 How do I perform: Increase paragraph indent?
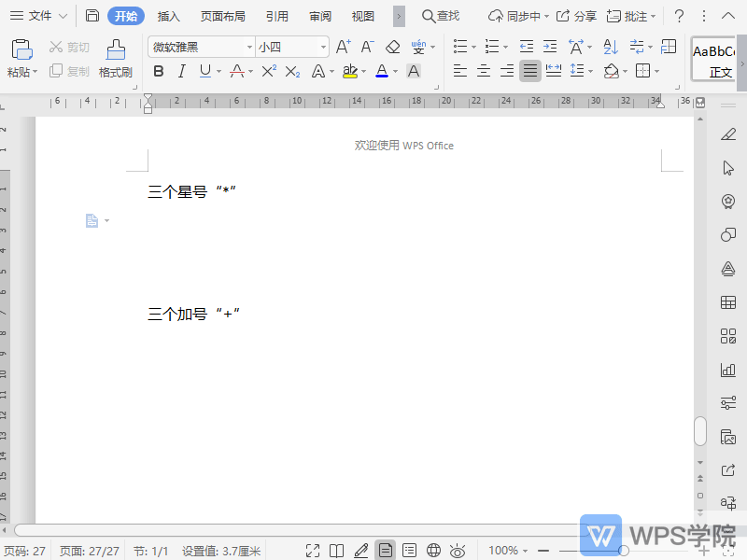(550, 47)
